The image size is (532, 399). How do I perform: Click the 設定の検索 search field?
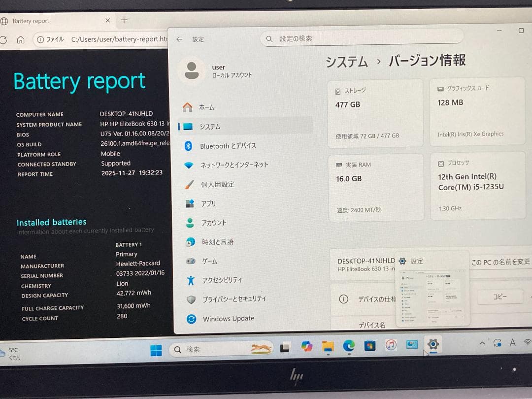[x=361, y=38]
